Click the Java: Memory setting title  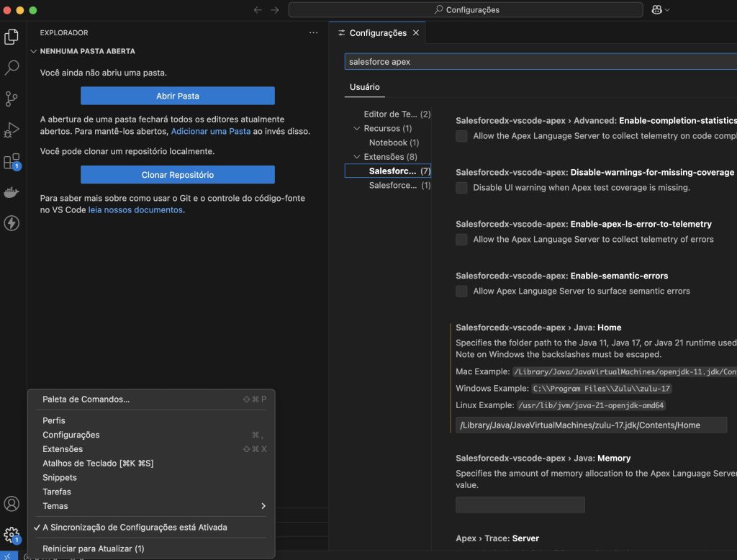pyautogui.click(x=543, y=458)
